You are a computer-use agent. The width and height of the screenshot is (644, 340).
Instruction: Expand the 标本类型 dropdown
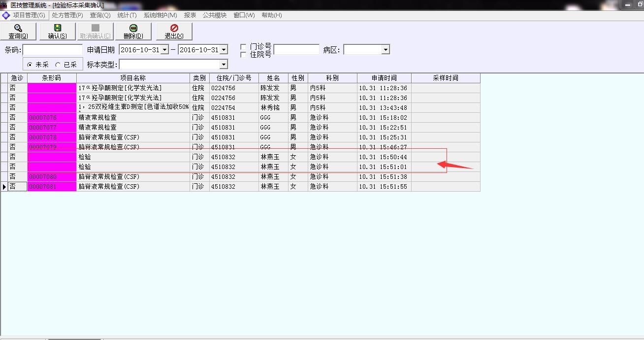pos(224,65)
